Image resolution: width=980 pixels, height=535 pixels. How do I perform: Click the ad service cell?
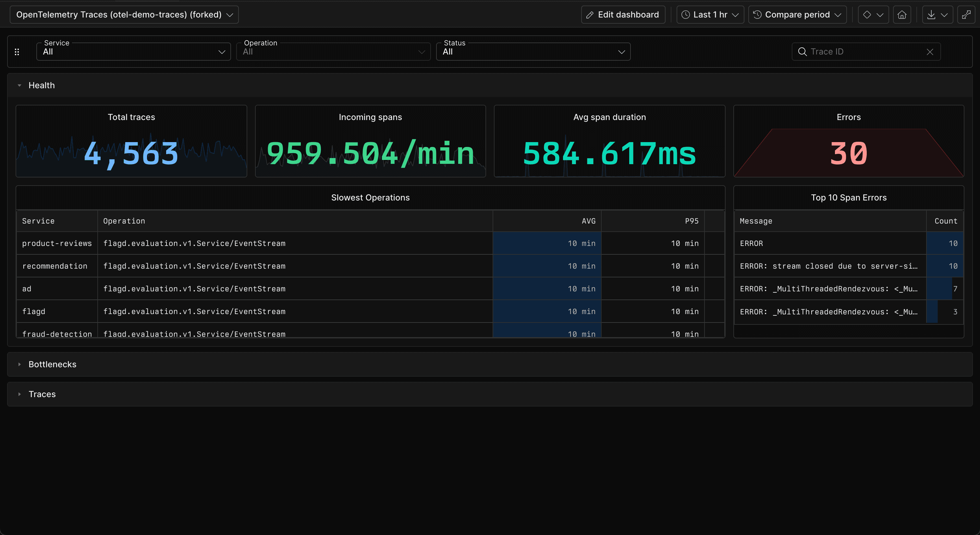tap(57, 289)
